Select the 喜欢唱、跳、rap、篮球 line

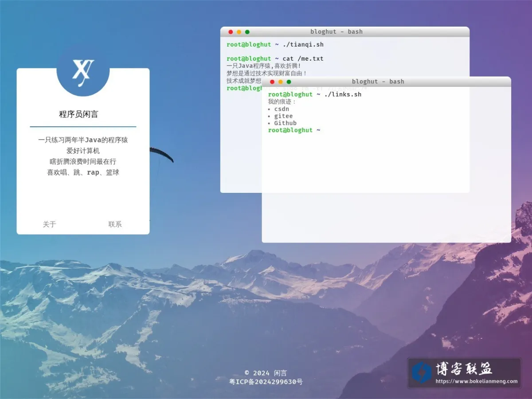point(83,172)
